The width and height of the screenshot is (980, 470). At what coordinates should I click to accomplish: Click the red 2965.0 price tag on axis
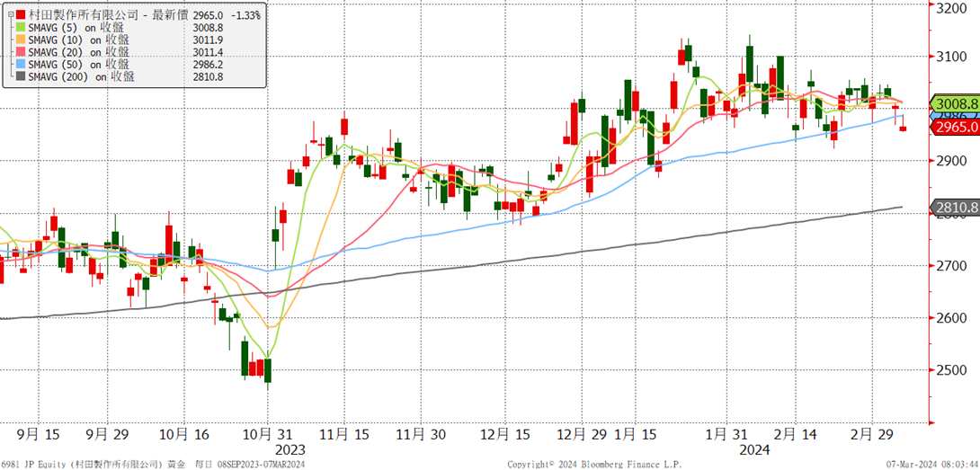point(957,128)
